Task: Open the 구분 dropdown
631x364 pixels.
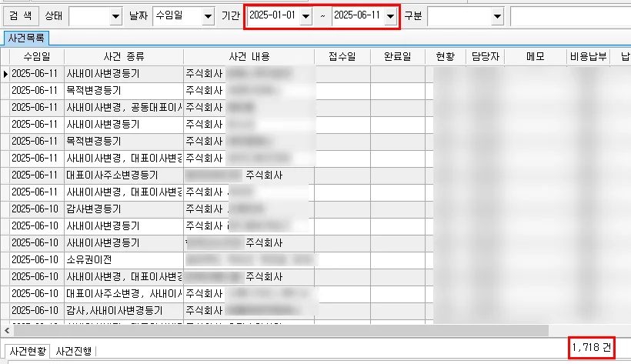Action: pyautogui.click(x=497, y=16)
